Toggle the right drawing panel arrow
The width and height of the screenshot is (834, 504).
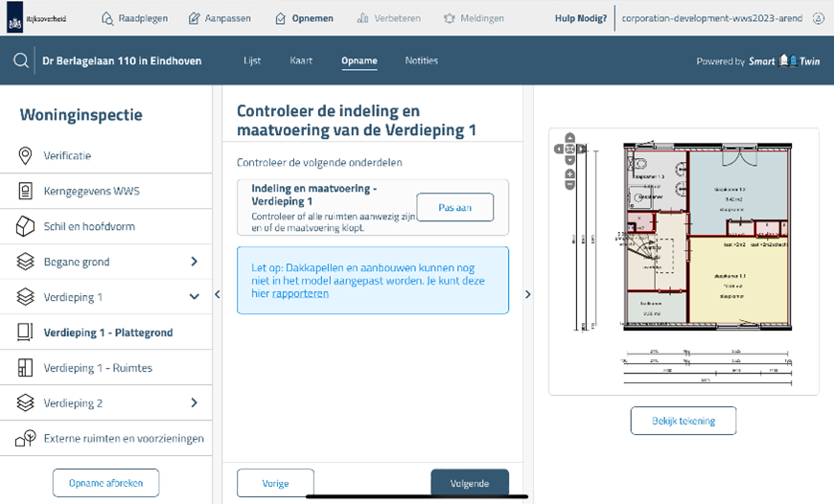(x=527, y=295)
